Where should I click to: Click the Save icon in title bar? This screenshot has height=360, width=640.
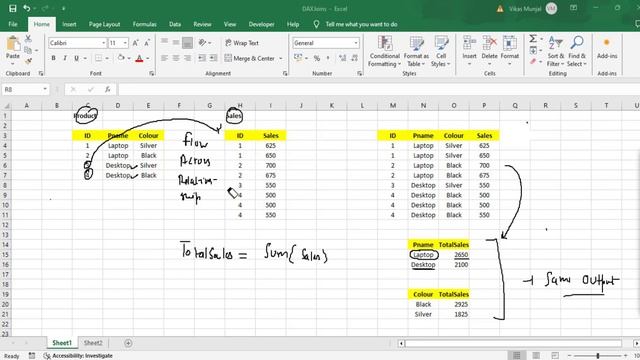click(13, 8)
